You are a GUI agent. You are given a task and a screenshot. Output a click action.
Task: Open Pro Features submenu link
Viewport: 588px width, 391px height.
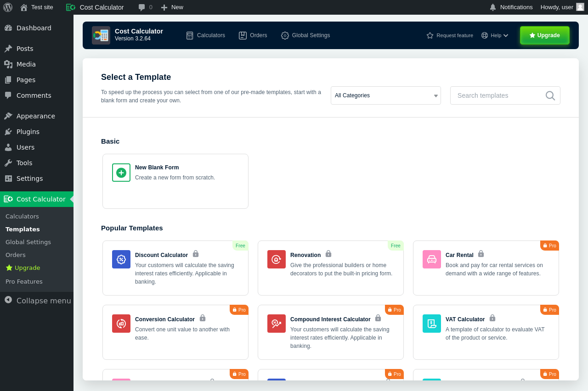pos(24,282)
